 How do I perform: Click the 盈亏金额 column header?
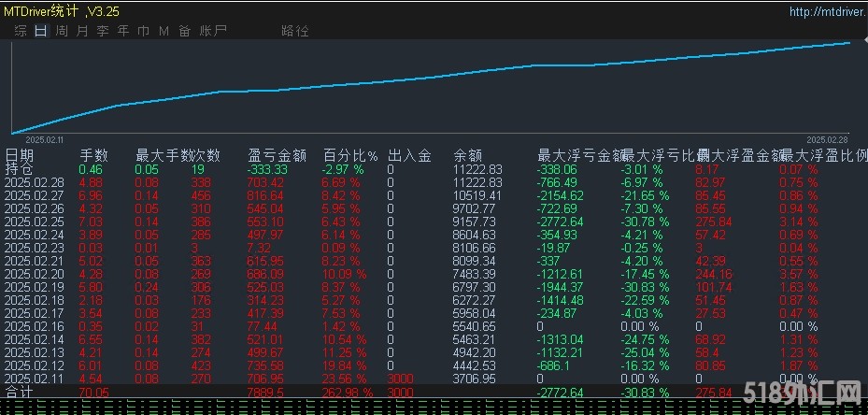(277, 156)
